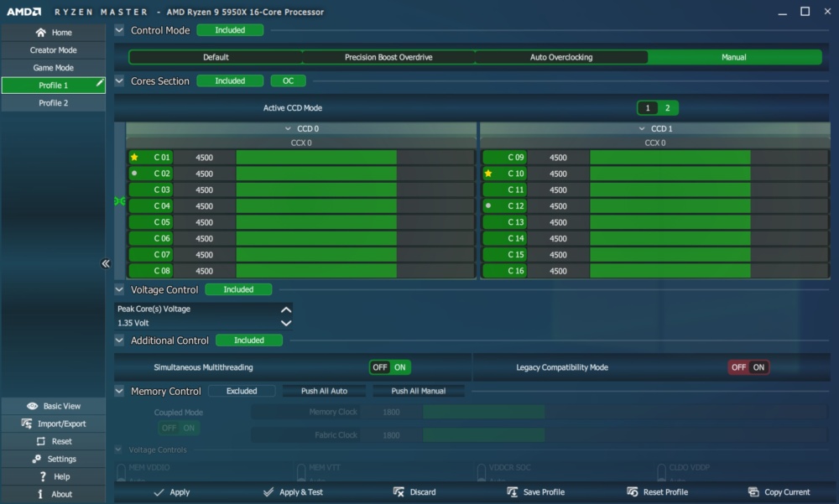The width and height of the screenshot is (839, 504).
Task: Collapse the Memory Control section chevron
Action: (x=119, y=391)
